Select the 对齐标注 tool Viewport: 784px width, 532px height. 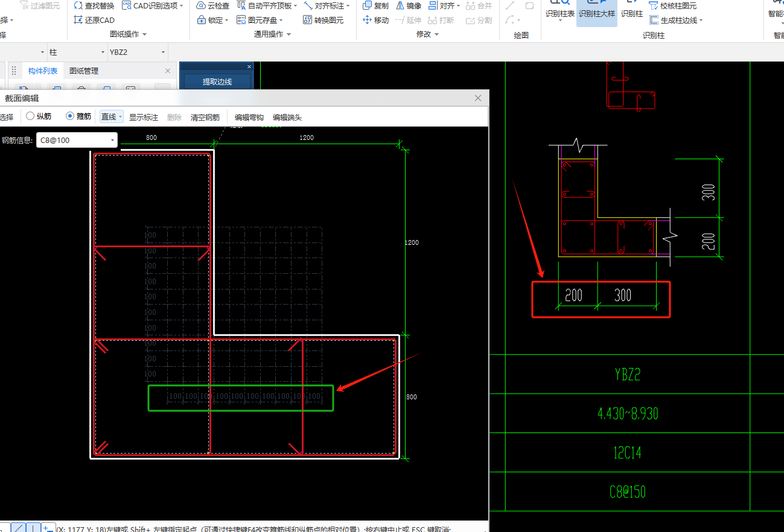pos(327,5)
